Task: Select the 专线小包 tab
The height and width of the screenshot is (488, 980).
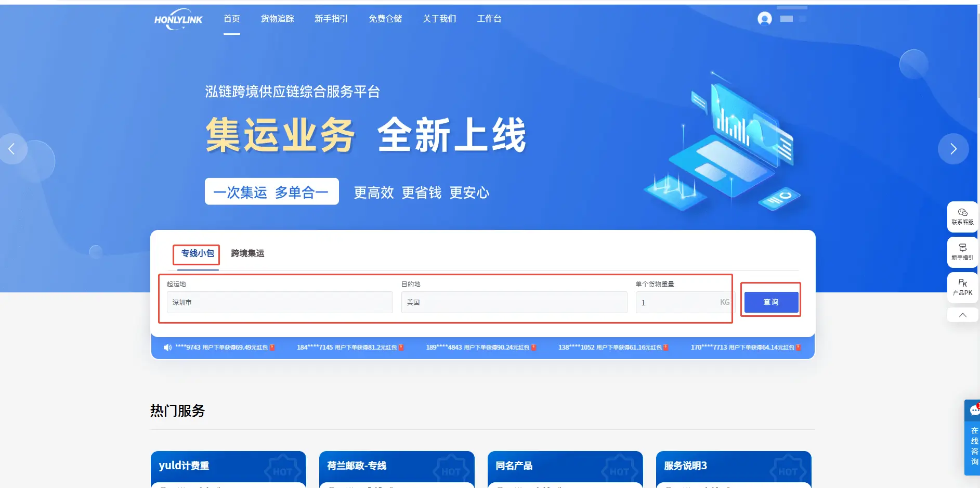Action: (197, 253)
